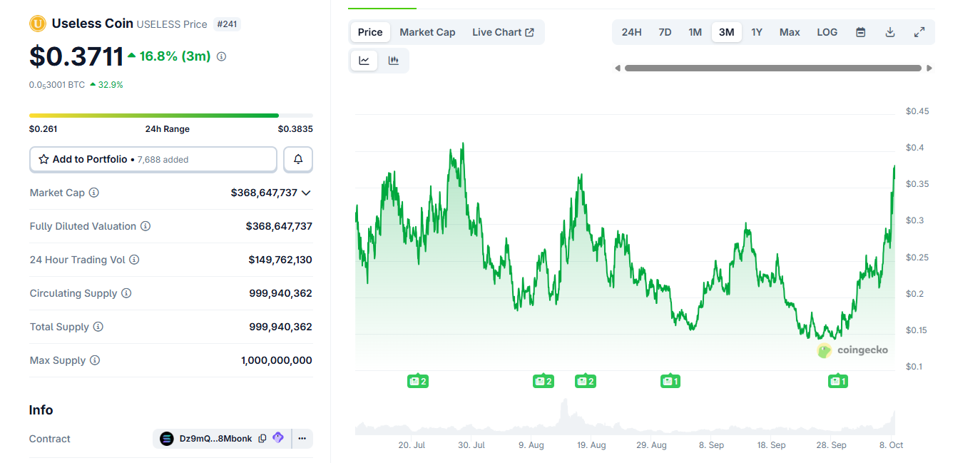980x463 pixels.
Task: Open contract more options ellipsis menu
Action: click(302, 439)
